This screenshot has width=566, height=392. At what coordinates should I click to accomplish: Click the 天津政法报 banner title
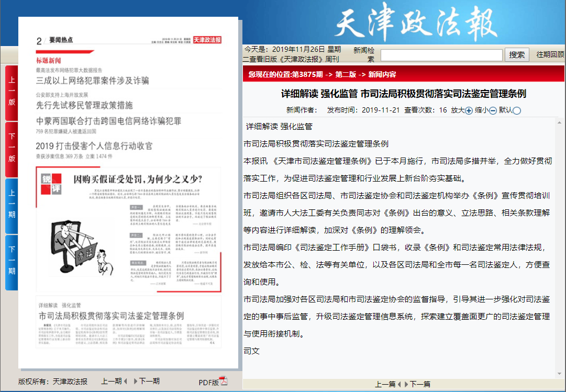tap(416, 24)
